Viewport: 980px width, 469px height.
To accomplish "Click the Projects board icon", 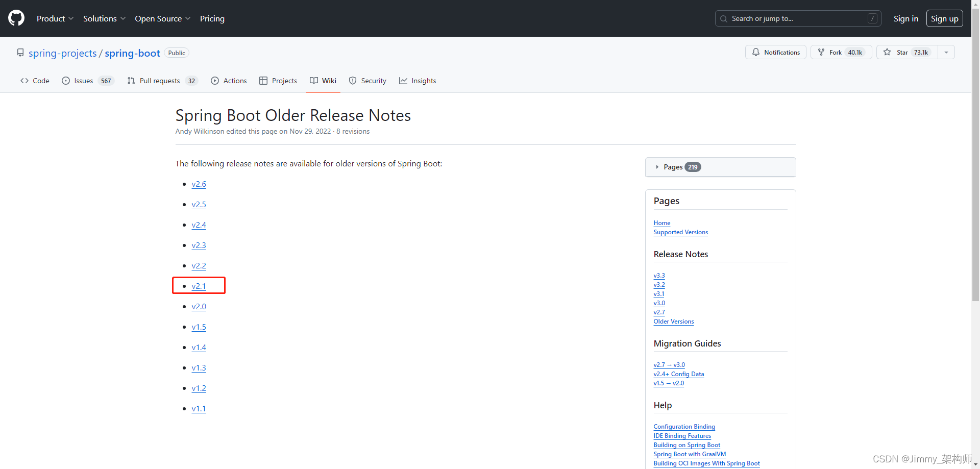I will click(264, 81).
